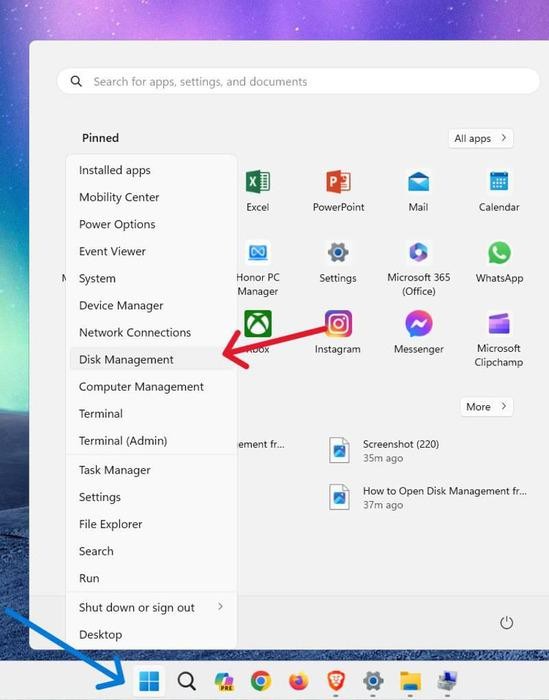Viewport: 549px width, 700px height.
Task: Launch Brave browser from taskbar
Action: coord(336,681)
